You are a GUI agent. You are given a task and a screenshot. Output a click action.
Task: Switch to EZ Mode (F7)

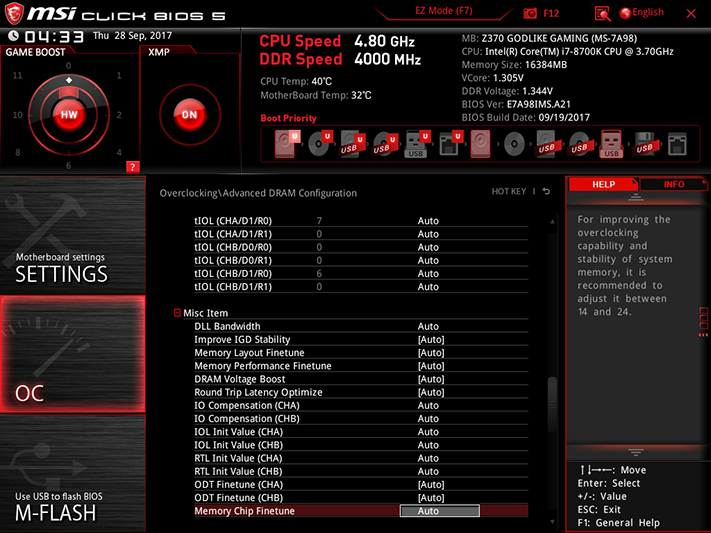443,11
